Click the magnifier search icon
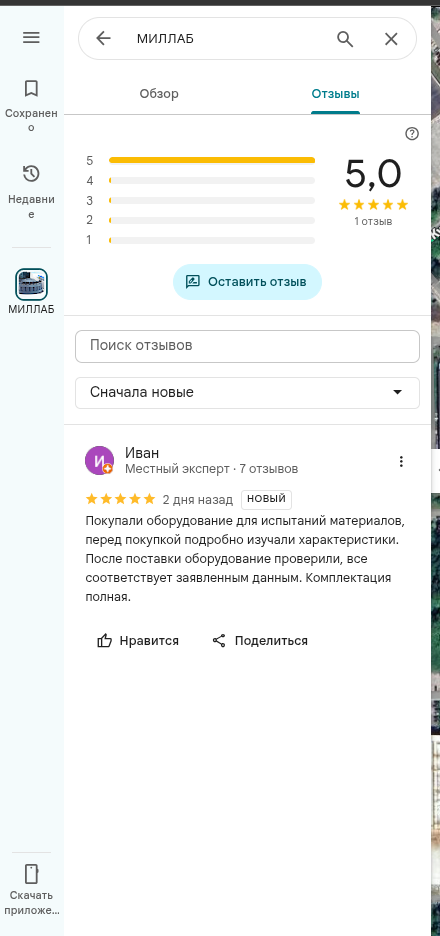The image size is (440, 936). coord(345,39)
